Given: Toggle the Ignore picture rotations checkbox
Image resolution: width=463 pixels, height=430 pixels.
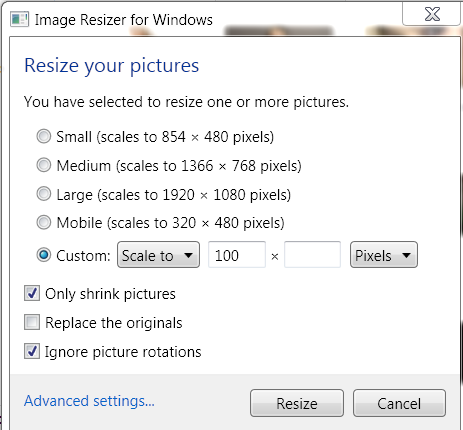Looking at the screenshot, I should (32, 351).
